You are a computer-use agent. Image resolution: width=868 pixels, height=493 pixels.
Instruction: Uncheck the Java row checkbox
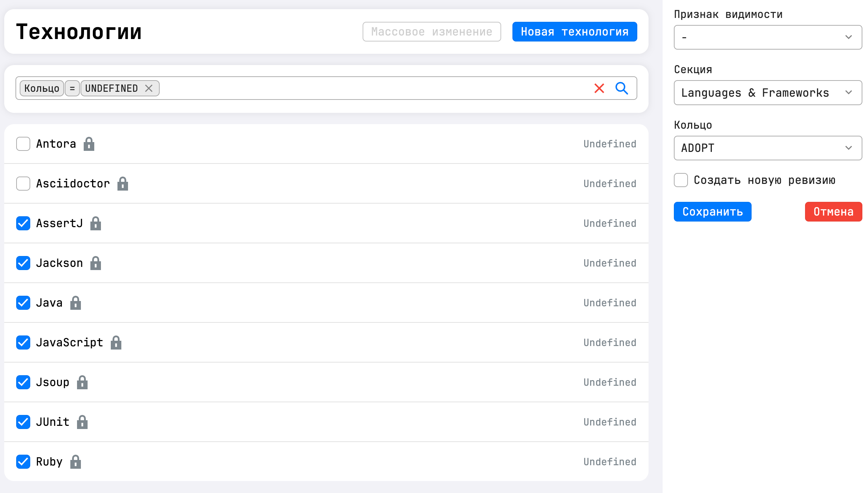point(23,303)
